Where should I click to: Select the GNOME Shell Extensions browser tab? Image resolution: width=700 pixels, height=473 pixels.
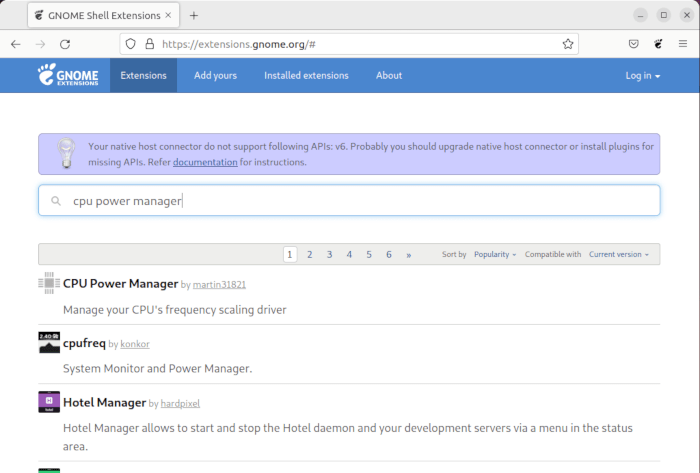104,15
